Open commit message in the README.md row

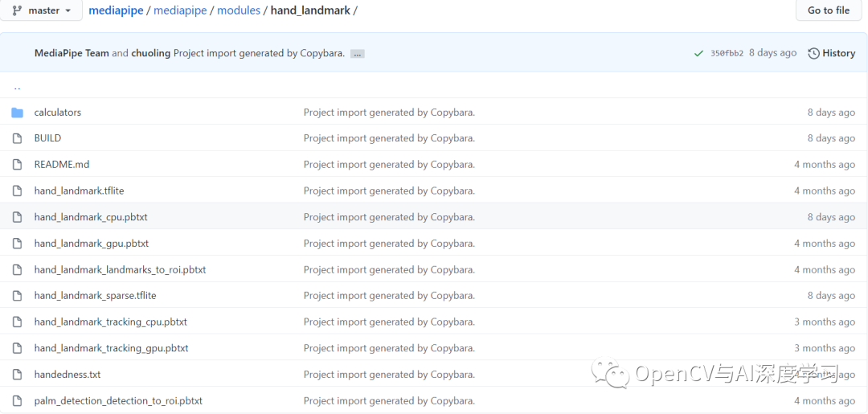[x=389, y=165]
